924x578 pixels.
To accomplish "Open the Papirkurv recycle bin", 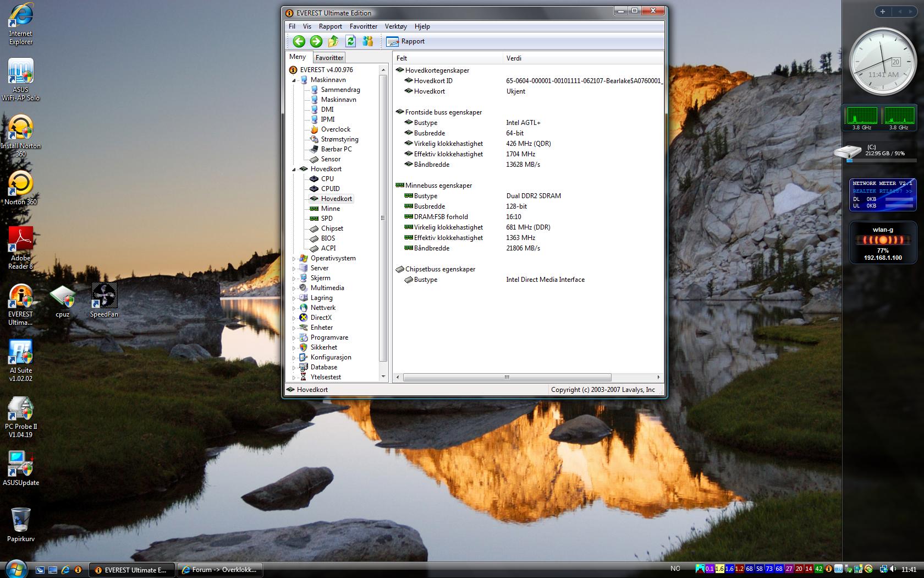I will point(21,525).
